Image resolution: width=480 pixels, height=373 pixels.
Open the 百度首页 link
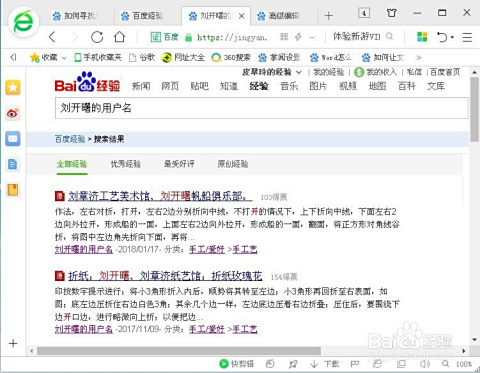(x=445, y=72)
